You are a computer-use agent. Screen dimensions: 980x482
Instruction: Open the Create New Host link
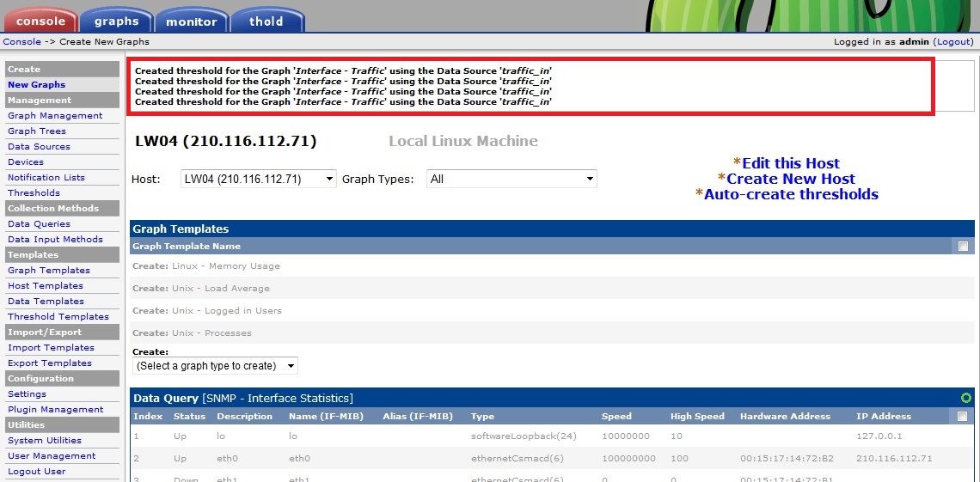[791, 179]
